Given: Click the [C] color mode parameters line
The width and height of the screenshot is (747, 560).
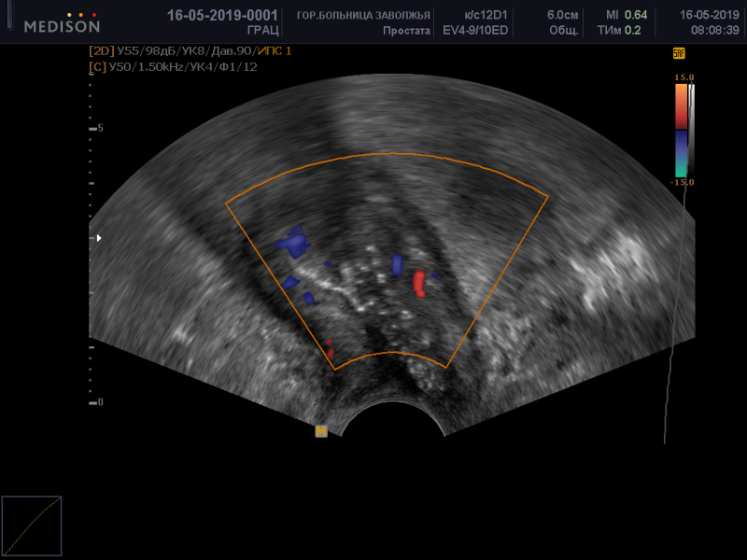Looking at the screenshot, I should [x=173, y=67].
